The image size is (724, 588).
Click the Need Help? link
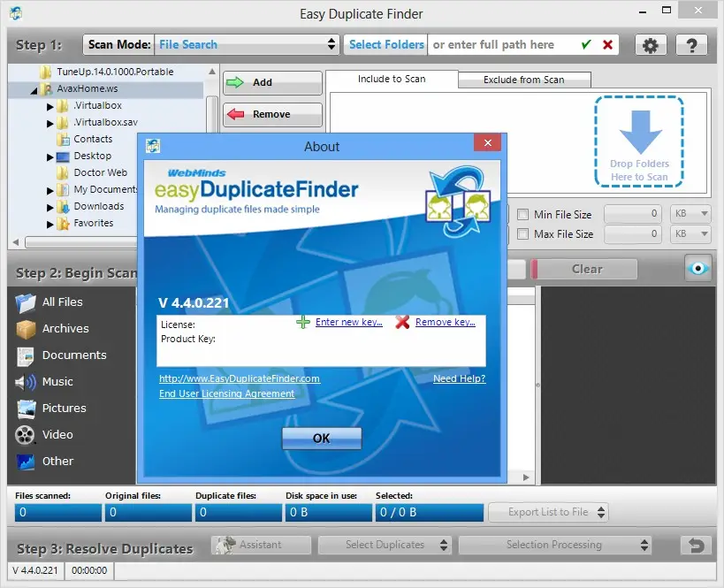click(x=459, y=378)
